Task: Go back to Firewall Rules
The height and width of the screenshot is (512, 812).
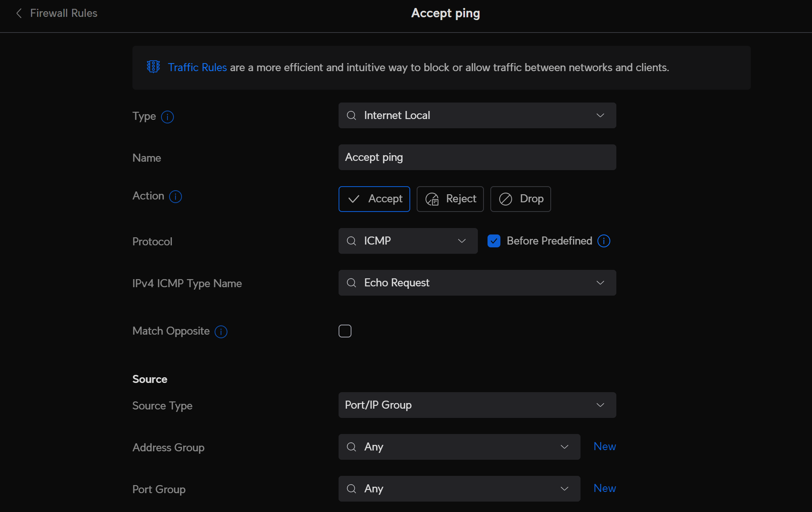Action: tap(63, 13)
